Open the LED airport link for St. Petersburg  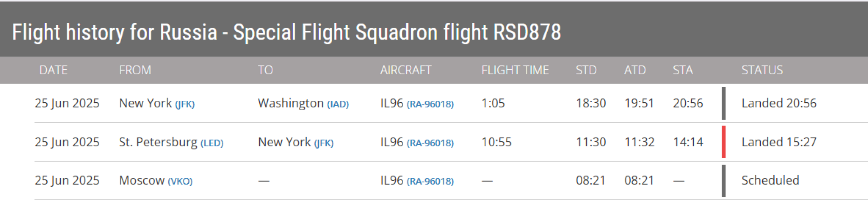(212, 143)
